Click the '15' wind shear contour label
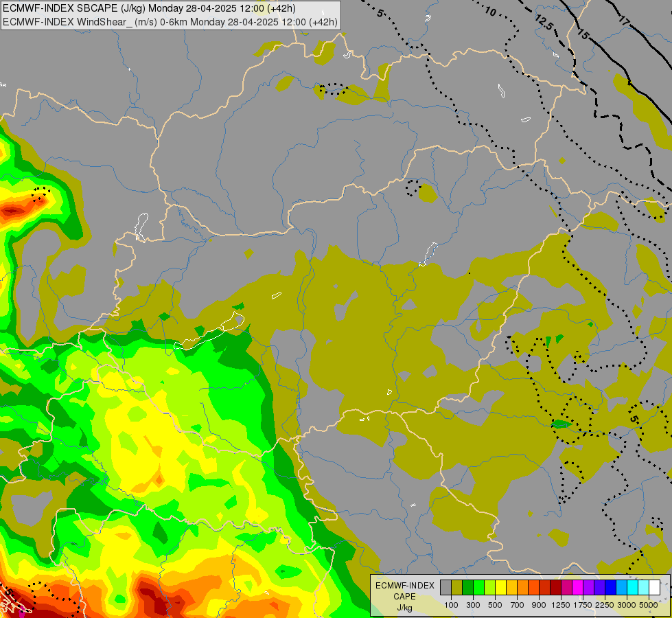This screenshot has height=618, width=672. 583,34
